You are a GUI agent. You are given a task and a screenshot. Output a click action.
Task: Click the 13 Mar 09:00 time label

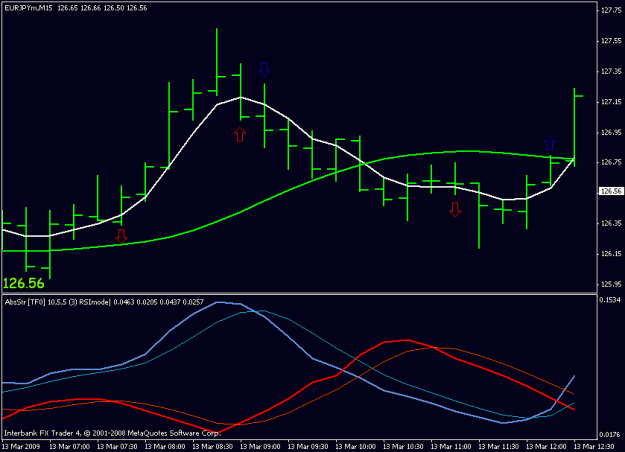pos(260,446)
